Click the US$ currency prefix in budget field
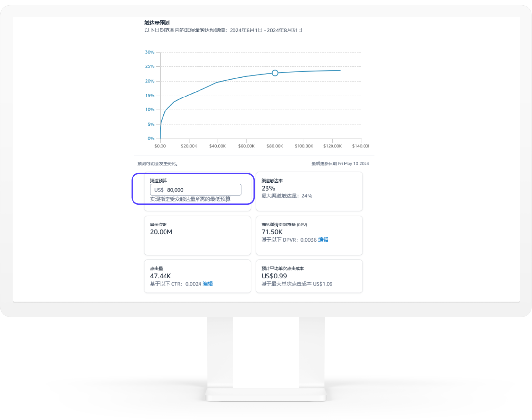 159,190
